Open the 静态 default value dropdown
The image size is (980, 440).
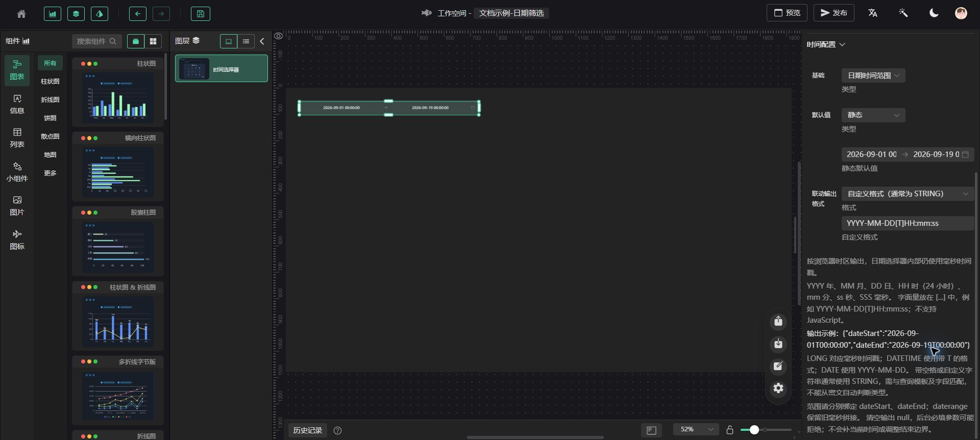(873, 115)
